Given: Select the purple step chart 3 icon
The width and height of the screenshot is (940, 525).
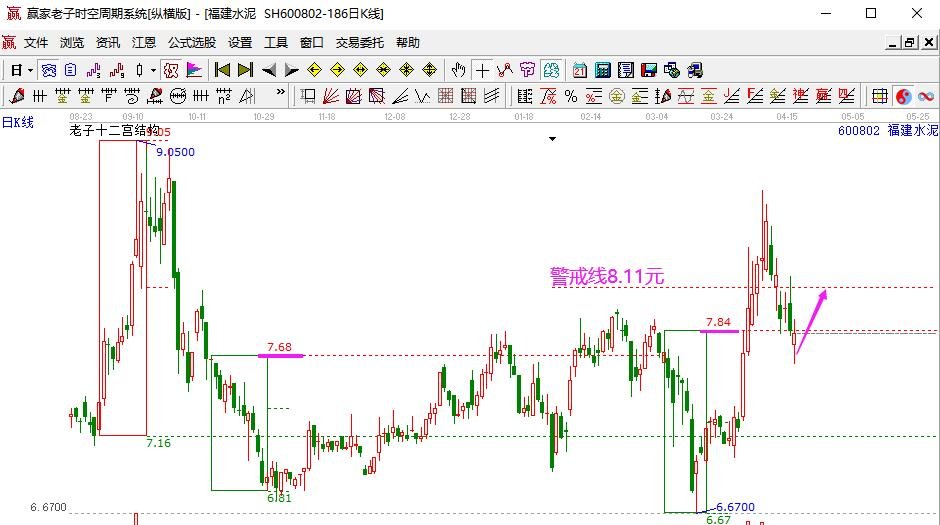Looking at the screenshot, I should click(94, 70).
